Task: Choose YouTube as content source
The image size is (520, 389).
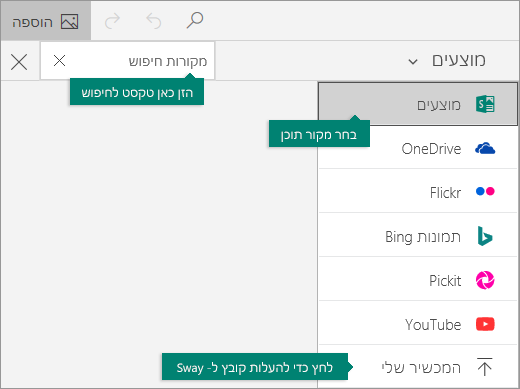Action: (x=418, y=324)
